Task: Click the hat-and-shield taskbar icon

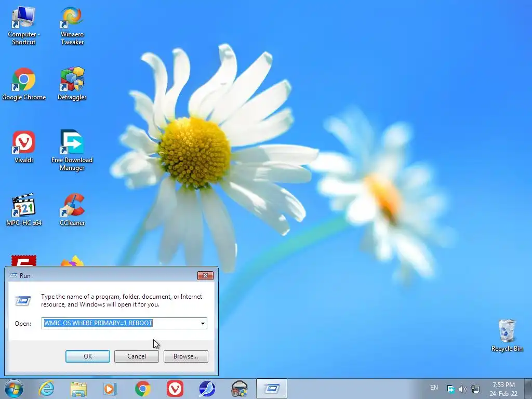Action: pos(239,389)
